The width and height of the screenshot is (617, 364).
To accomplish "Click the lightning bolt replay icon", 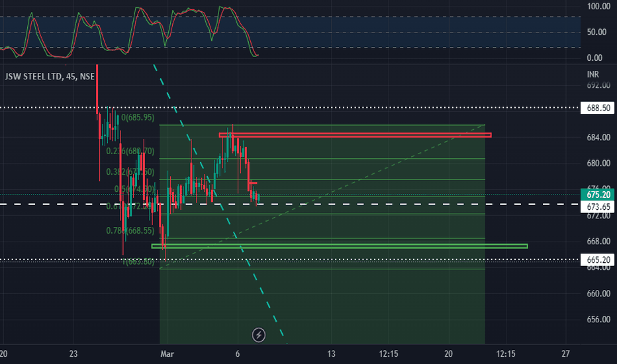I will point(259,335).
